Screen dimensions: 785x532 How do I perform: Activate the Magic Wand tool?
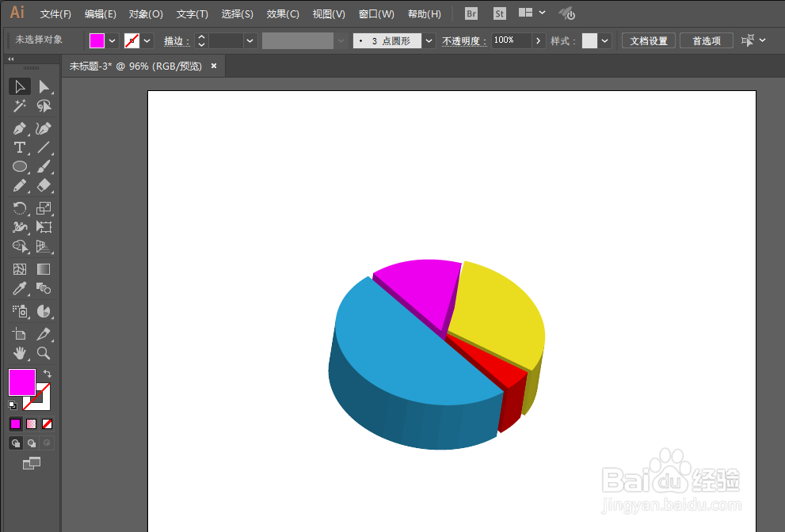20,105
